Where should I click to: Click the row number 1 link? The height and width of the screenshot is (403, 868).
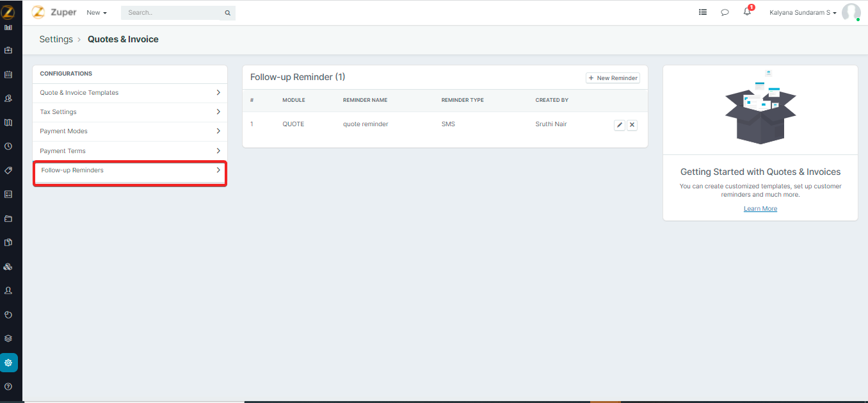(252, 124)
